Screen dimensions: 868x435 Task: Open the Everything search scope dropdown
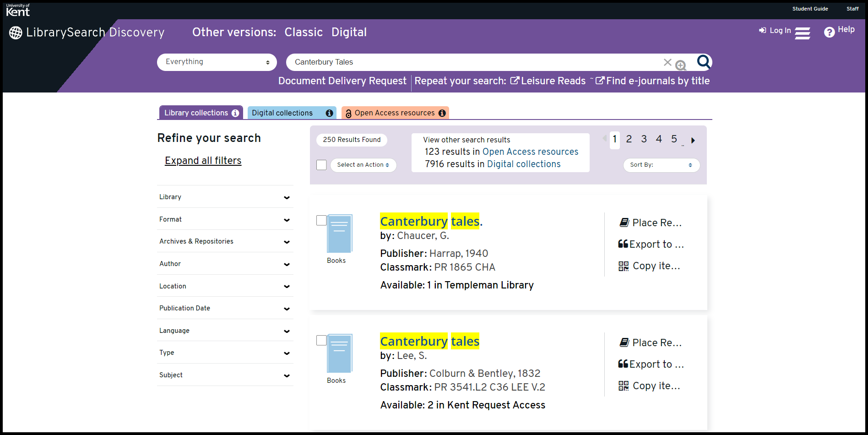217,62
